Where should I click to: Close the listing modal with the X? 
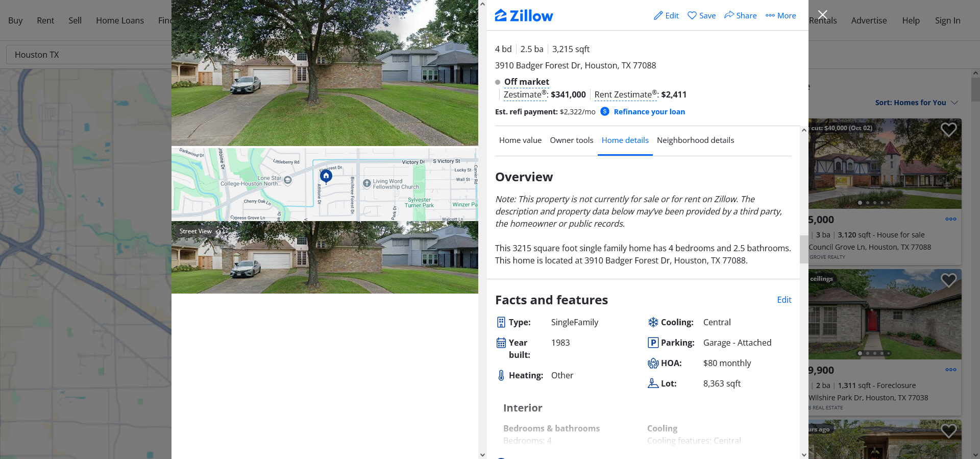click(822, 14)
